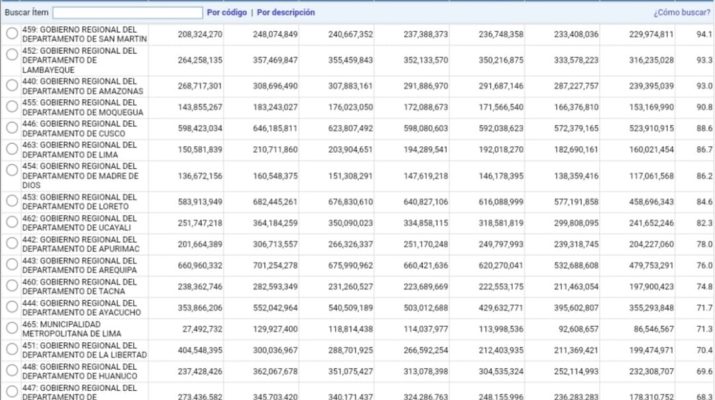Viewport: 715px width, 400px height.
Task: Focus the Buscar Ítem search field
Action: 128,12
